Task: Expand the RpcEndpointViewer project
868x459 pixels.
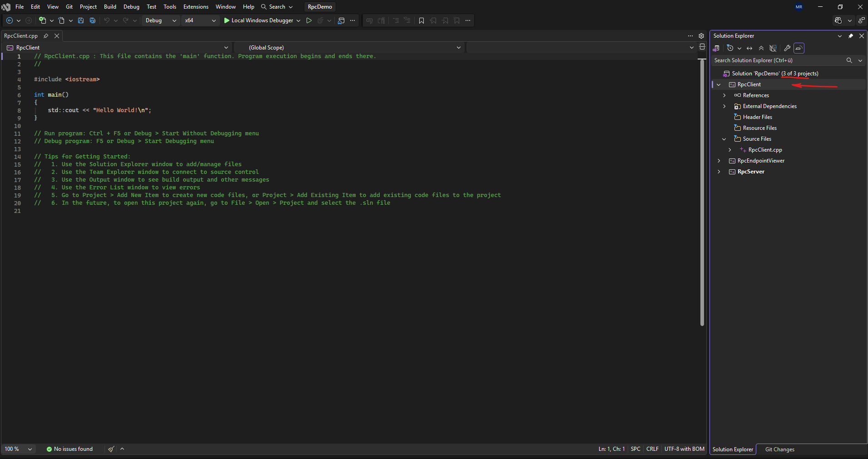Action: (x=719, y=161)
